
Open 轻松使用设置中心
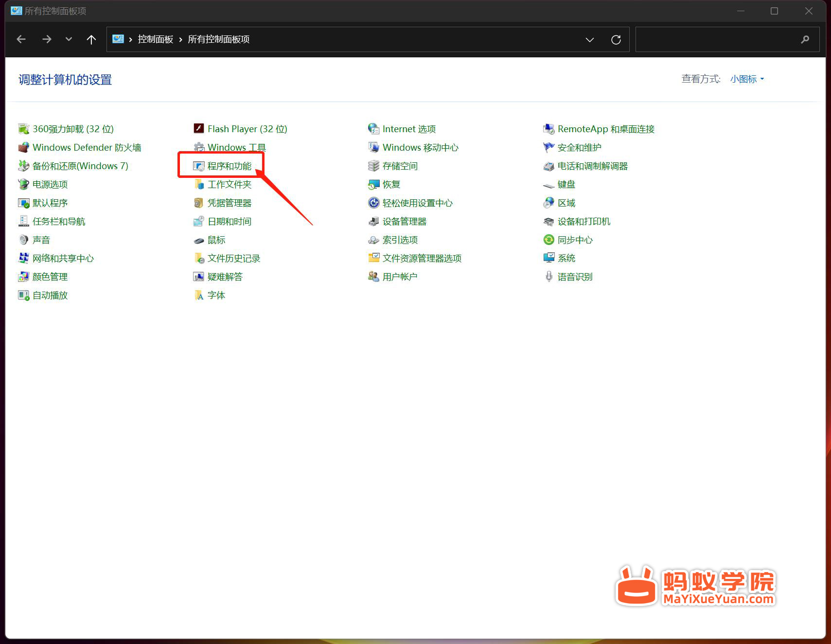click(417, 203)
